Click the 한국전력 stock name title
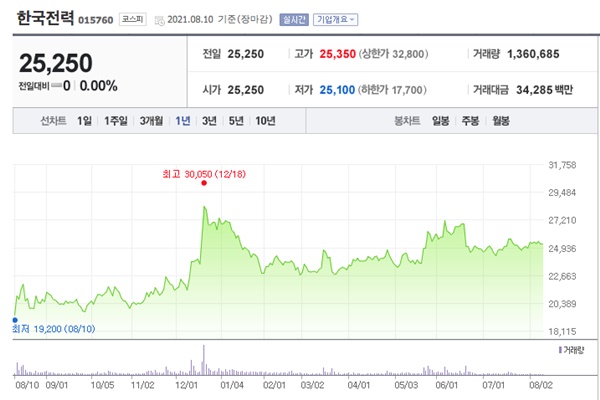Viewport: 600px width, 400px height. (x=45, y=18)
